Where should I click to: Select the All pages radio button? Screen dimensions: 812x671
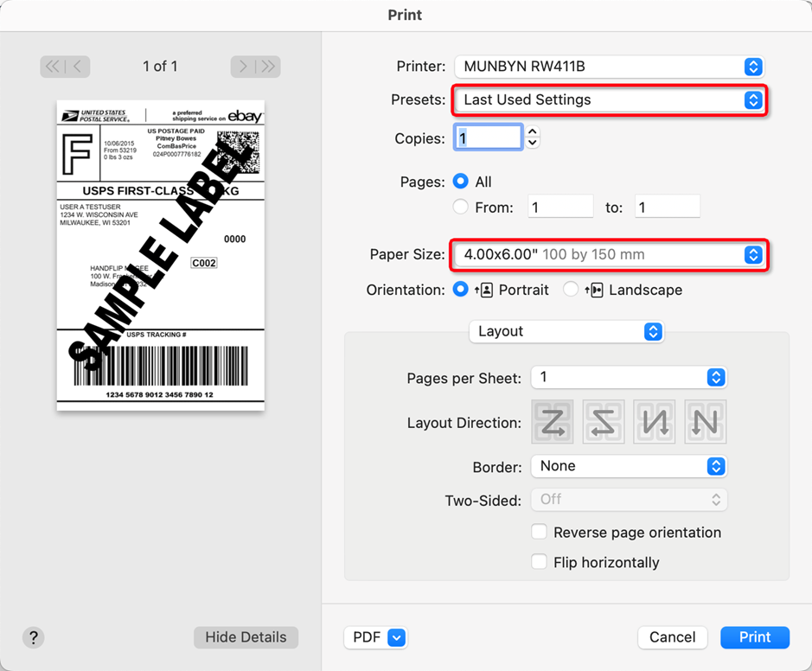[461, 182]
